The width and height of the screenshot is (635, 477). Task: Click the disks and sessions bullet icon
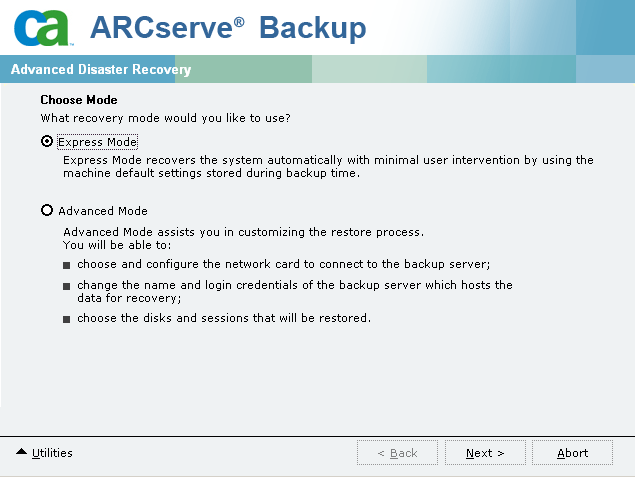tap(67, 319)
